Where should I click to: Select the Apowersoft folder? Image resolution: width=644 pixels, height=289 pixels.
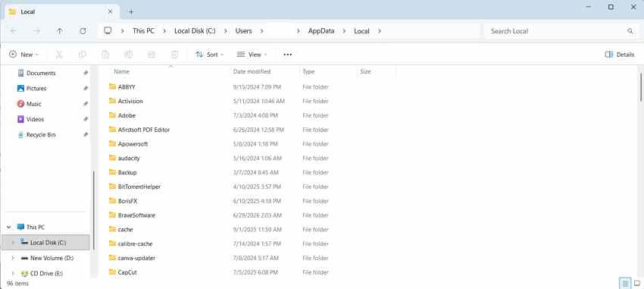pyautogui.click(x=133, y=144)
